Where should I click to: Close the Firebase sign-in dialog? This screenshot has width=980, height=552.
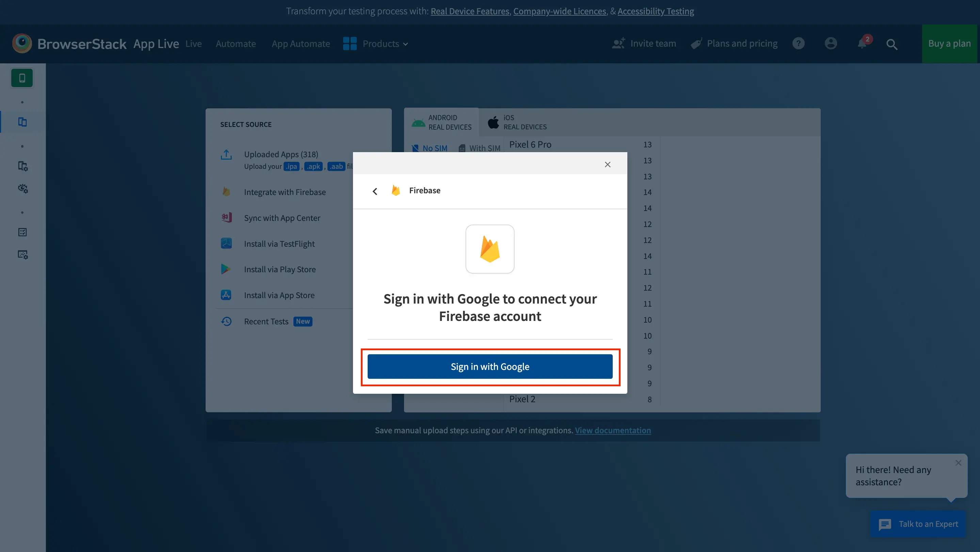coord(607,164)
